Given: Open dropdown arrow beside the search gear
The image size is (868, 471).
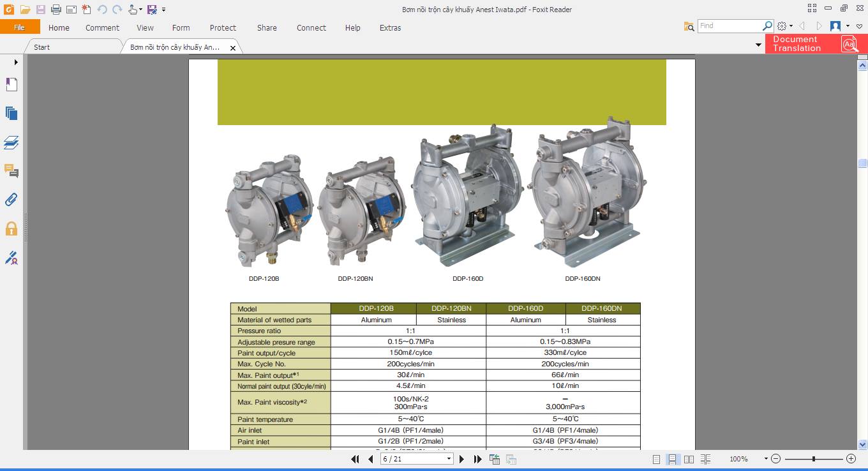Looking at the screenshot, I should pyautogui.click(x=791, y=26).
